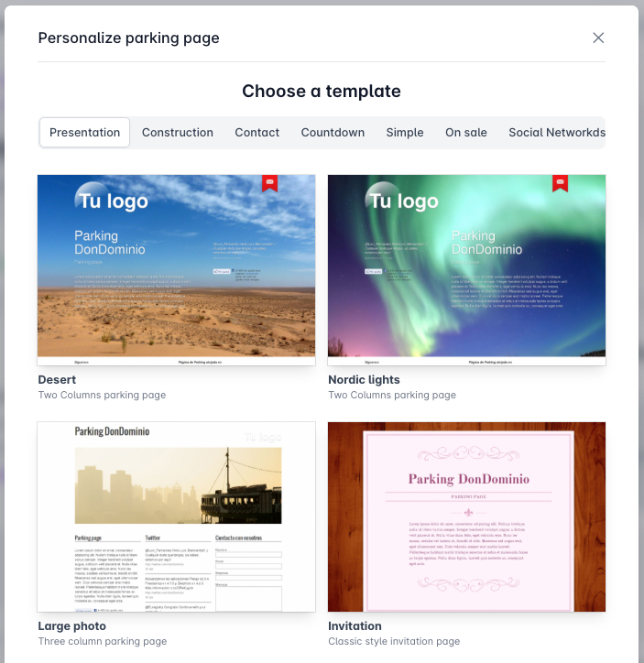This screenshot has height=663, width=644.
Task: Choose the Desert template preview image
Action: coord(176,270)
